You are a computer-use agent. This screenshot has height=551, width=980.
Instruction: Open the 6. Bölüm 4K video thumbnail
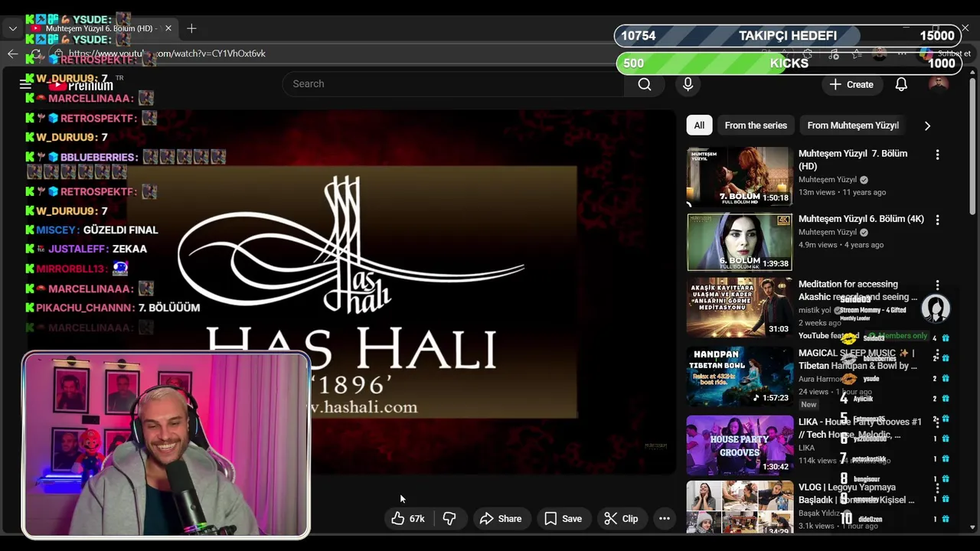tap(739, 242)
